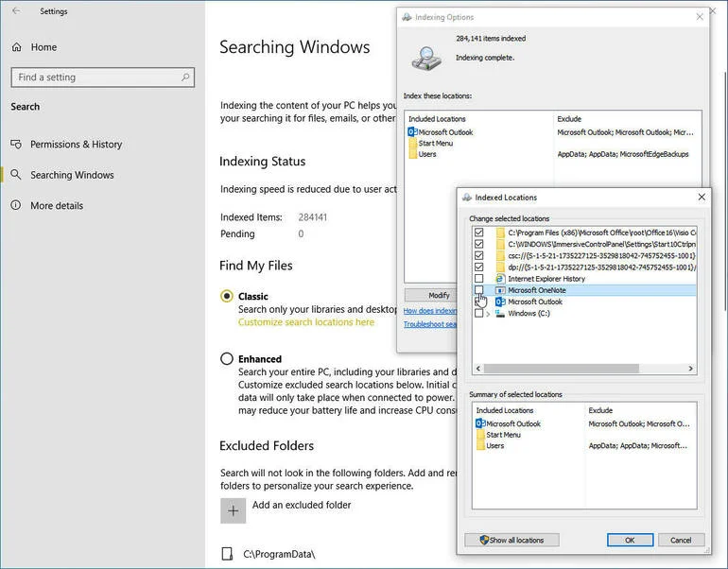Close the Indexing Options window
The image size is (728, 569).
700,17
